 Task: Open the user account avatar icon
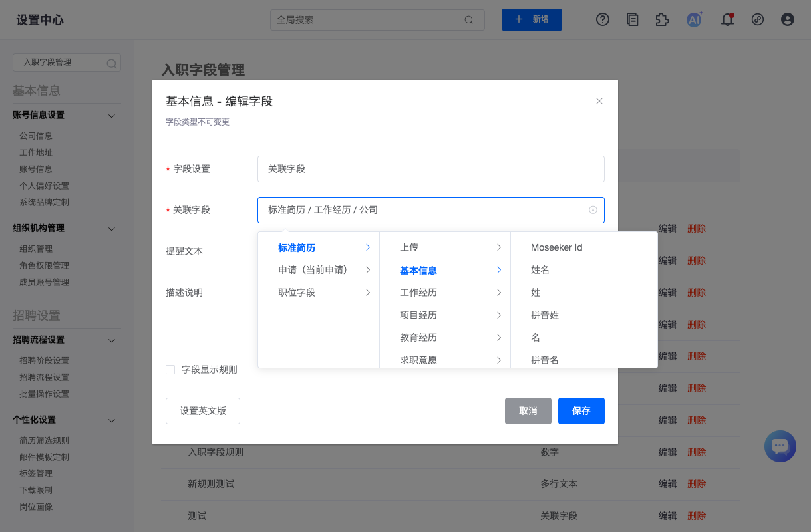[788, 20]
